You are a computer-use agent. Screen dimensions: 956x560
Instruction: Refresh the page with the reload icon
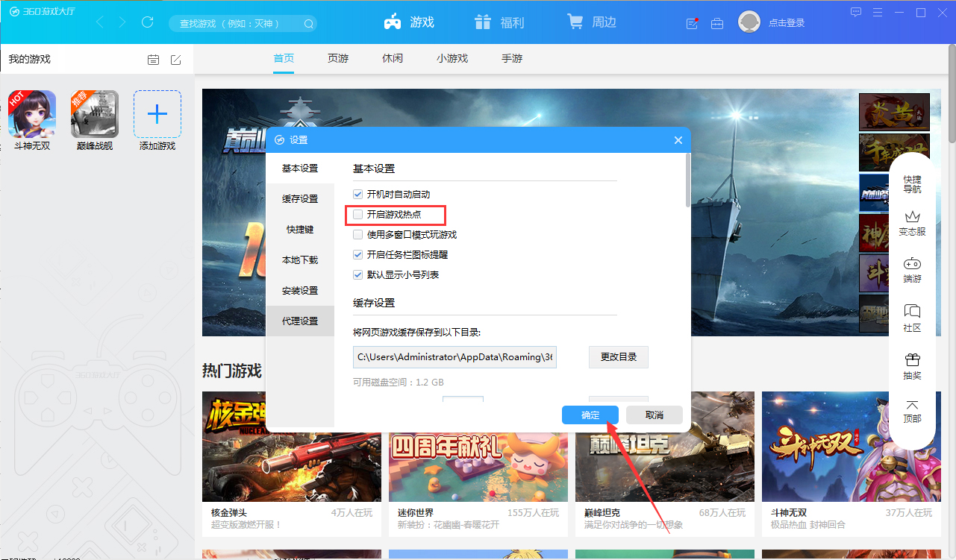147,22
